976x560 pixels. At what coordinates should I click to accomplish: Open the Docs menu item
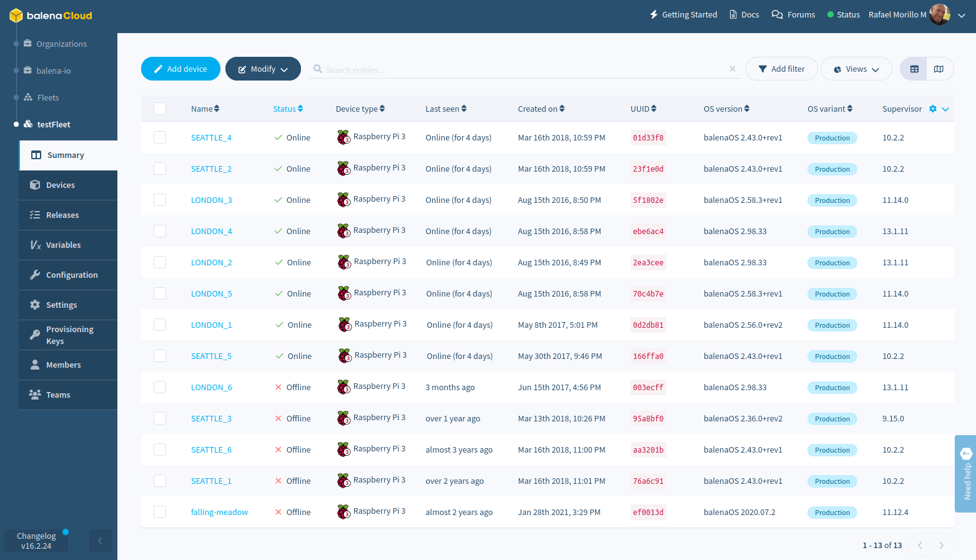(744, 14)
